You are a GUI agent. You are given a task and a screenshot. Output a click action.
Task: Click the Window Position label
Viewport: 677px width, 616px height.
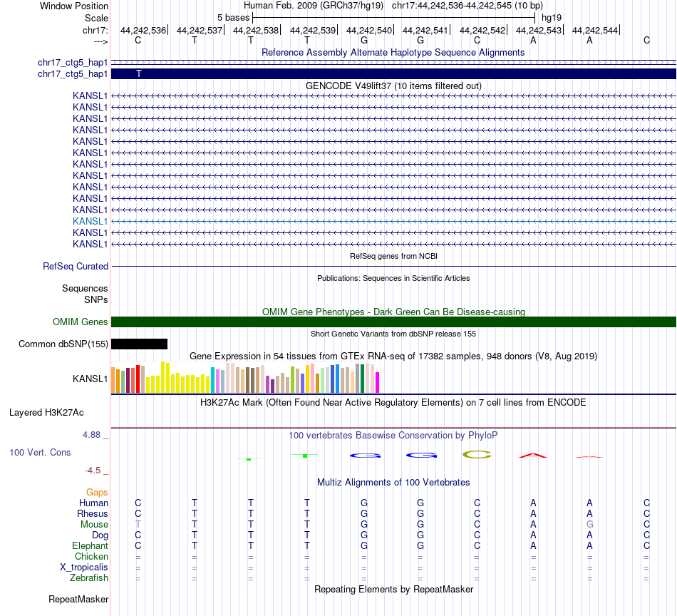74,6
